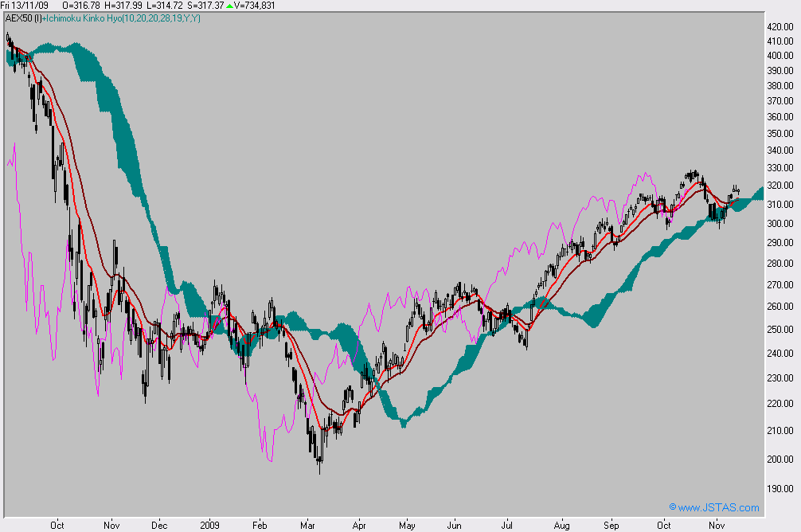
Task: Click the 250.00 level on price axis
Action: pyautogui.click(x=782, y=330)
